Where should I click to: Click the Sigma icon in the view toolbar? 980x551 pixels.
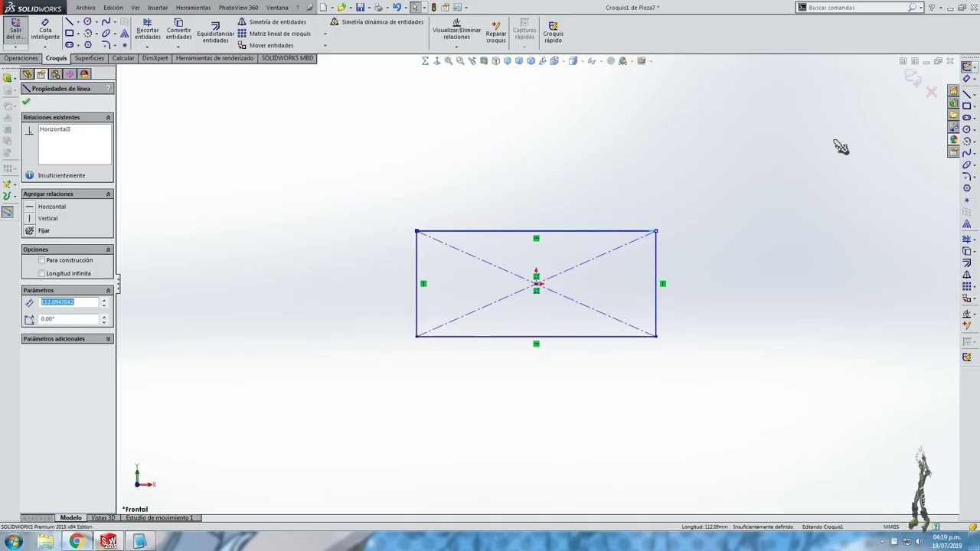click(425, 61)
